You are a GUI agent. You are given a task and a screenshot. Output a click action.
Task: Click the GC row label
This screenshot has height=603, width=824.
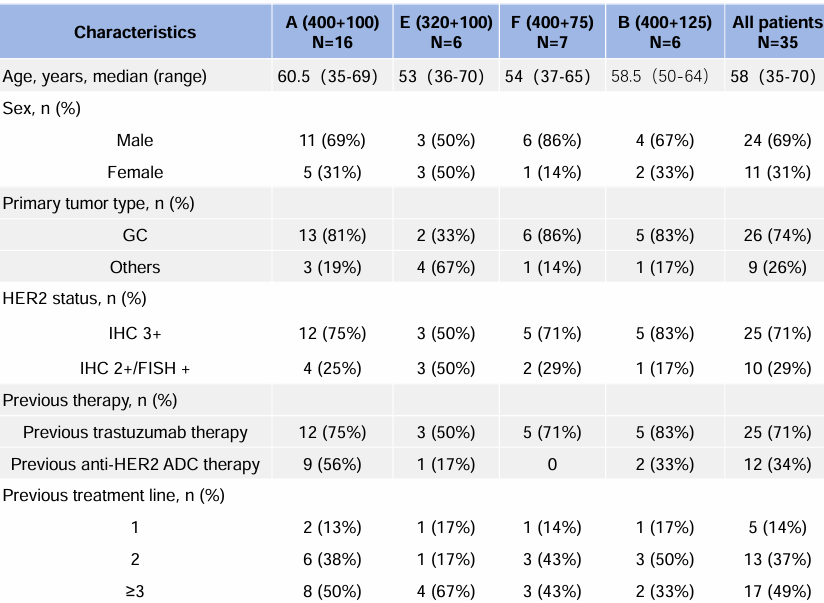[135, 235]
